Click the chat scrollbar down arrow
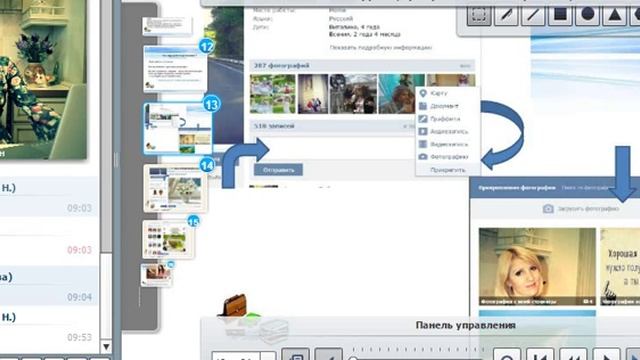This screenshot has width=640, height=360. (106, 347)
